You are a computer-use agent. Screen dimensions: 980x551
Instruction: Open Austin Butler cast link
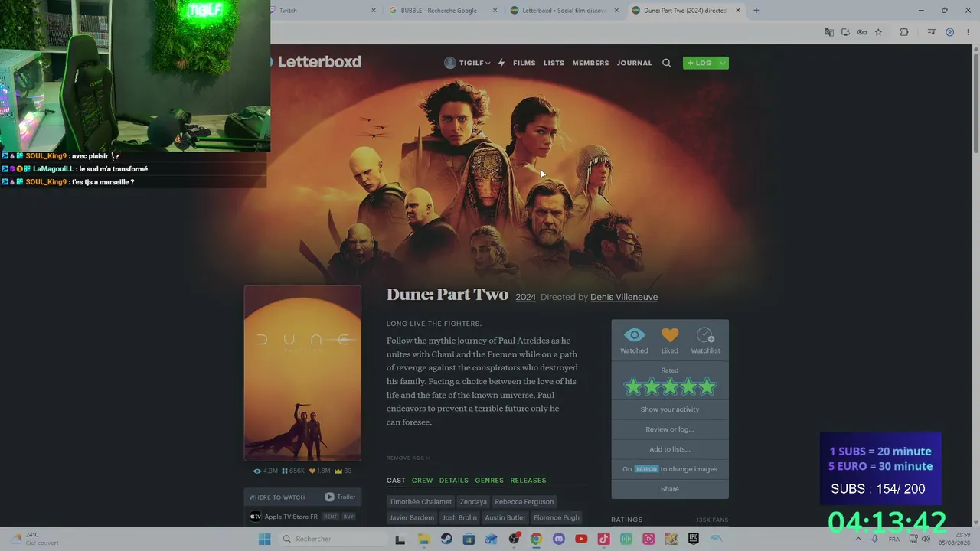pos(505,518)
